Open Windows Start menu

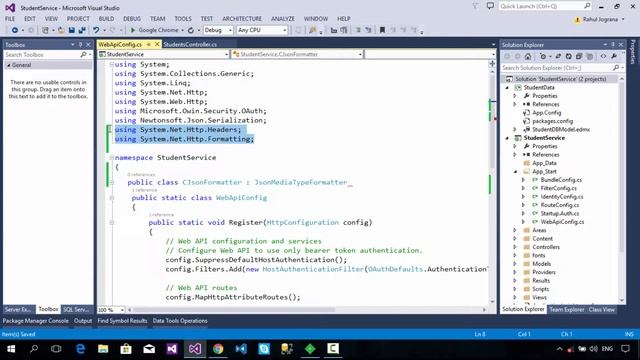click(x=11, y=349)
